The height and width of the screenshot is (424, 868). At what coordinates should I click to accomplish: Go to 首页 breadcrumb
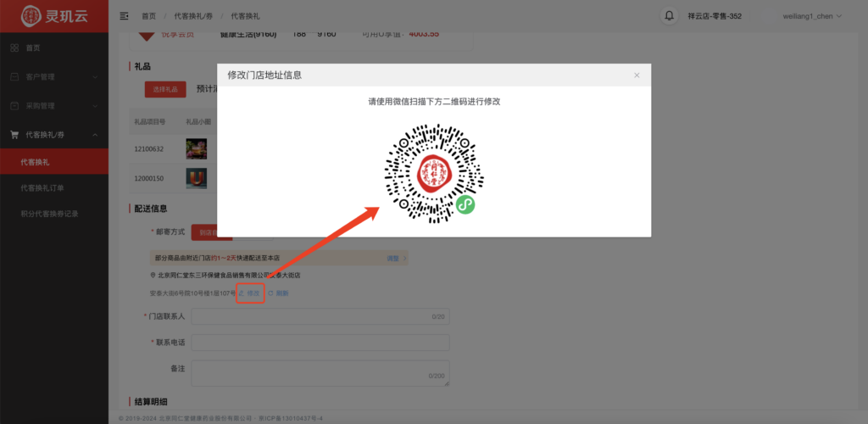tap(148, 16)
